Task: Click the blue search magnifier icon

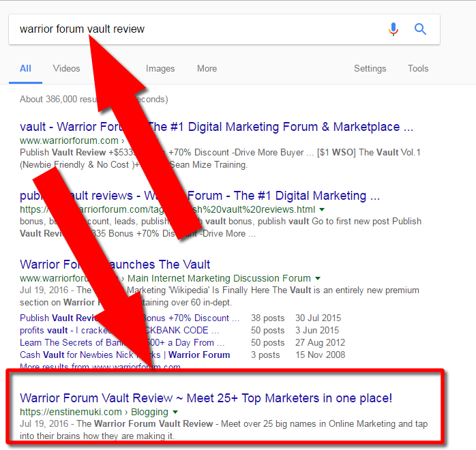Action: point(421,29)
